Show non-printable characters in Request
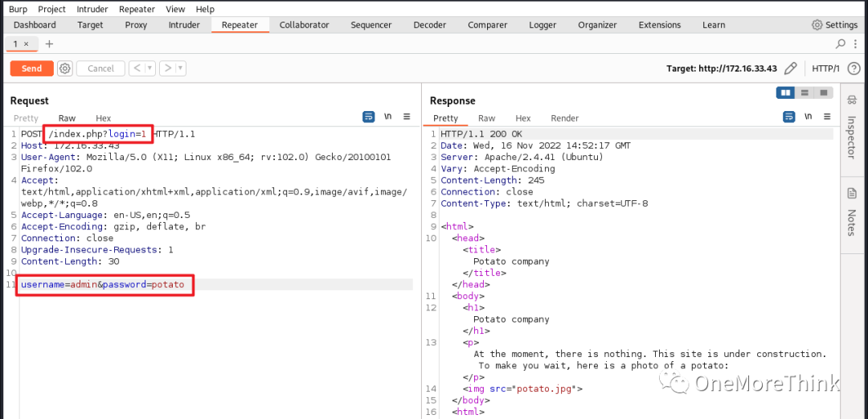 pos(388,117)
